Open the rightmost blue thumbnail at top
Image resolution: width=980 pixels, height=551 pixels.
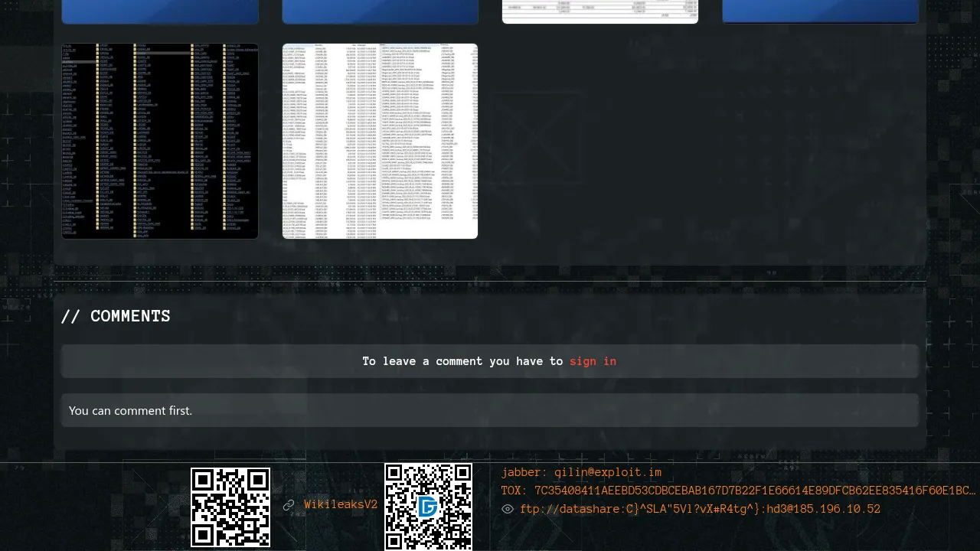tap(820, 11)
